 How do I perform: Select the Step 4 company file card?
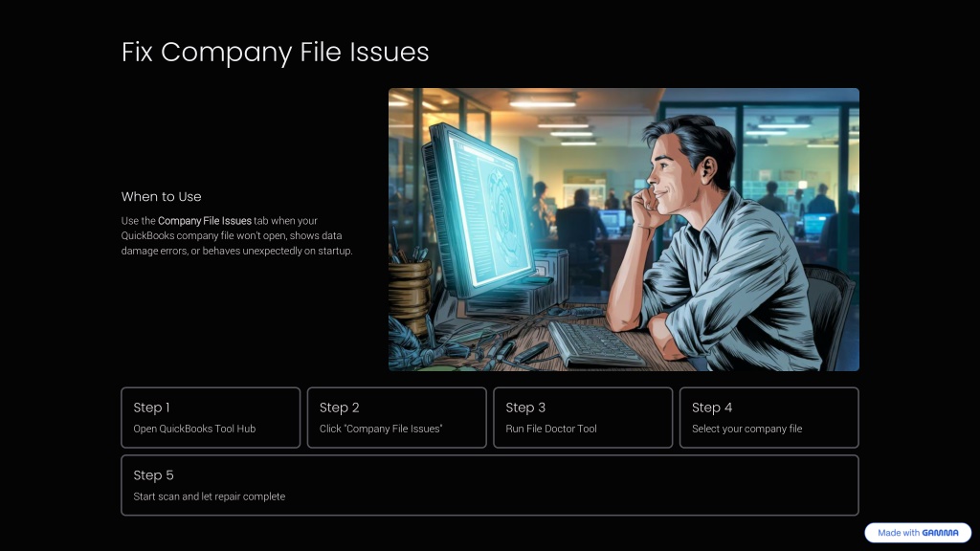tap(769, 418)
